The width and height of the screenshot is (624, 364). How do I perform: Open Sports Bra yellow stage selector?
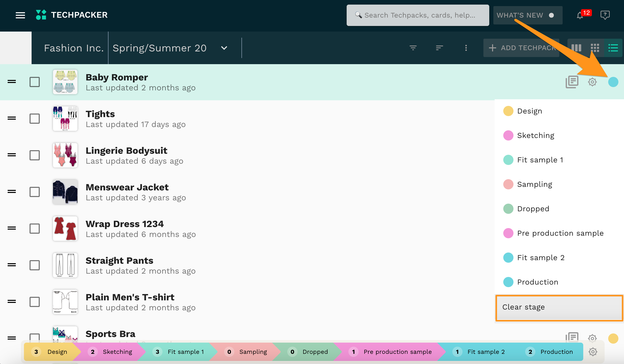(x=613, y=338)
